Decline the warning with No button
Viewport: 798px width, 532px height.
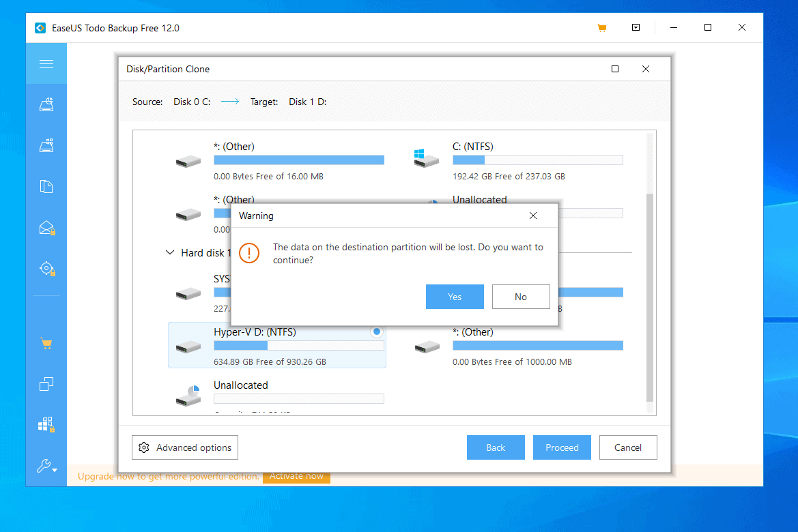pos(521,297)
